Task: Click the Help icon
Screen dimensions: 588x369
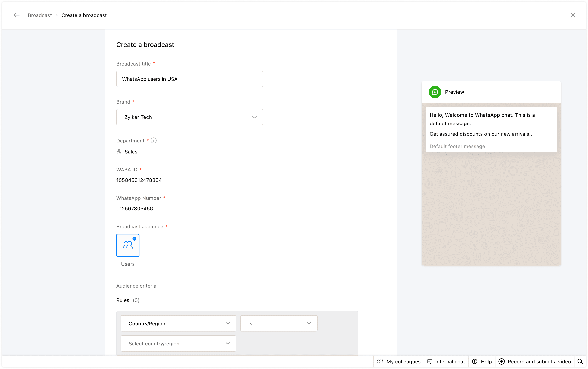Action: pos(475,361)
